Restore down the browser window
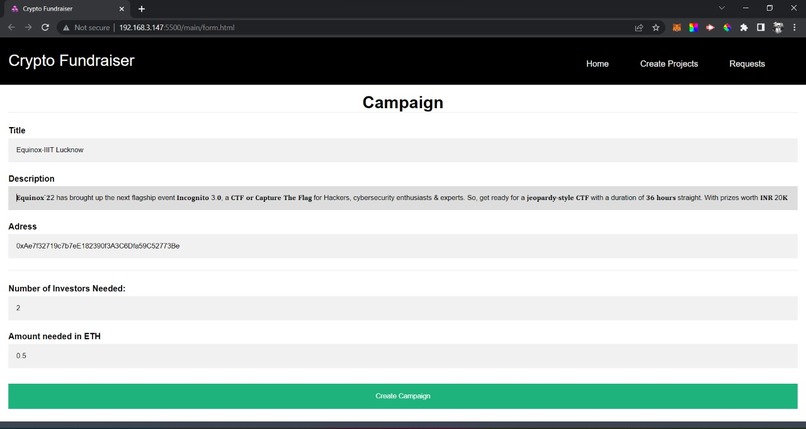The image size is (806, 429). (770, 8)
